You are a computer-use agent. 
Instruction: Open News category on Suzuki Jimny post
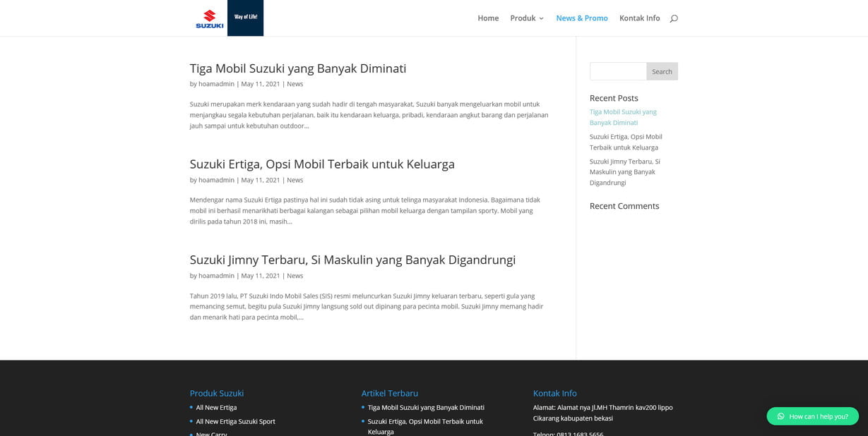(295, 276)
